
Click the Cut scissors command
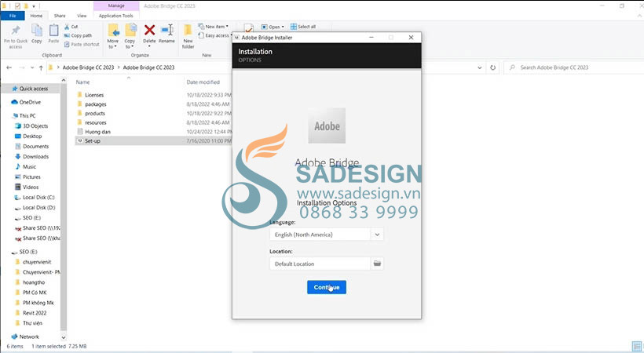71,27
